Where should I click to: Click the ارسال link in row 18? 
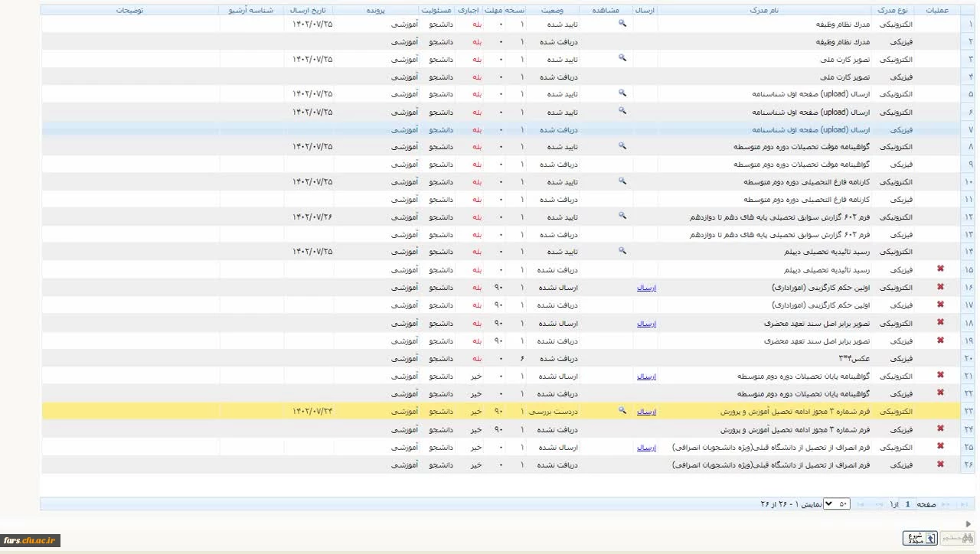646,324
